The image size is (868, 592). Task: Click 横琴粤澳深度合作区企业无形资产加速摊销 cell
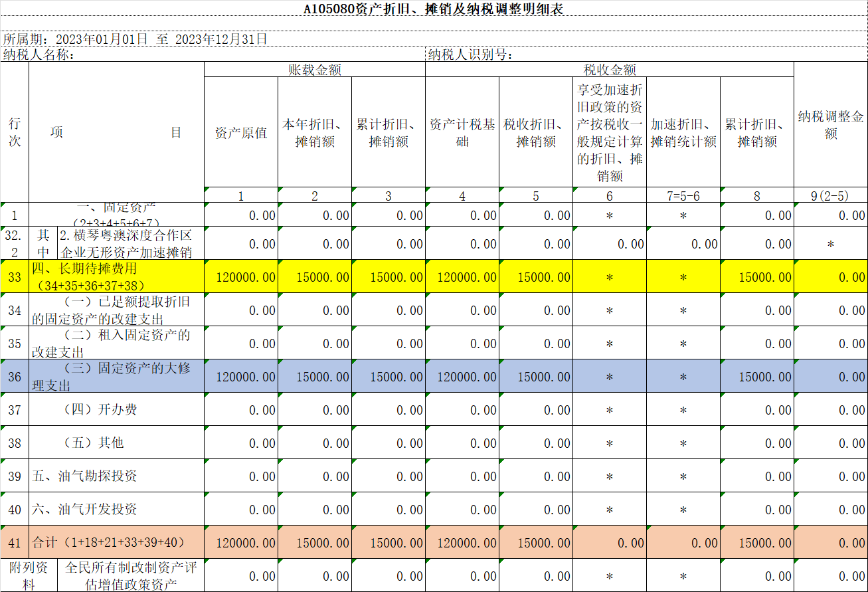click(131, 243)
